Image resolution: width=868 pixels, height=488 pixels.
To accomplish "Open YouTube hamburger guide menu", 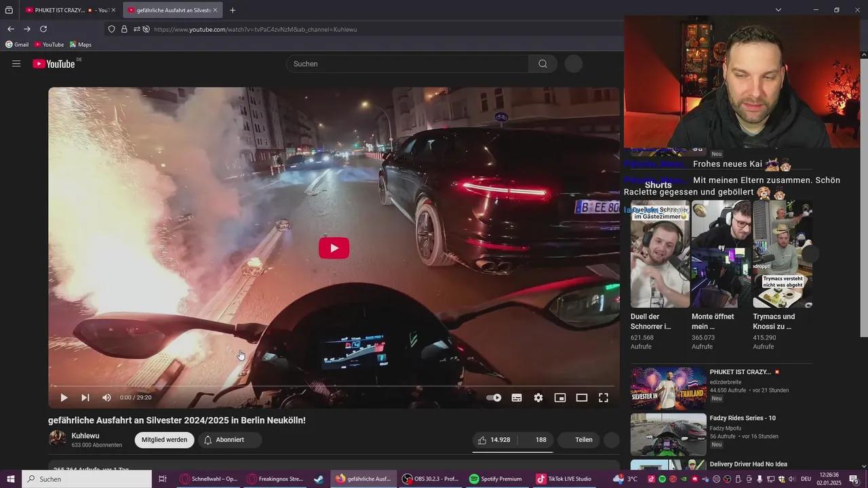I will tap(16, 64).
